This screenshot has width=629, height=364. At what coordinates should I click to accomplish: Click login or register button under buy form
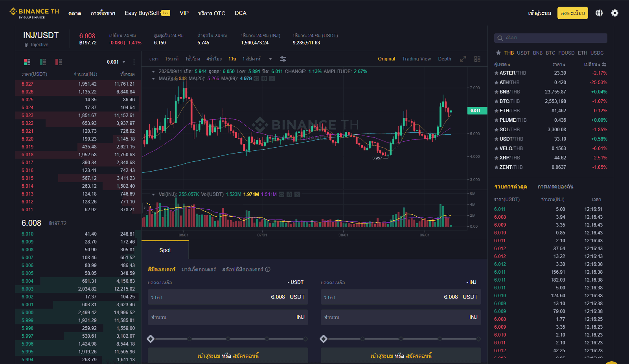click(228, 356)
